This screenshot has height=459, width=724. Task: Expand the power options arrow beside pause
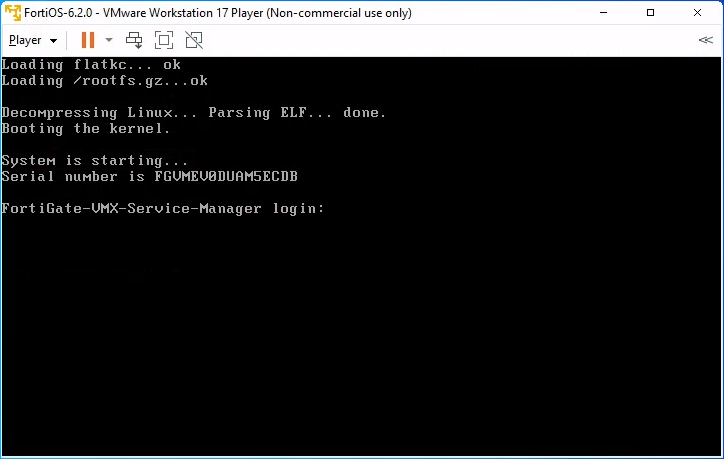pos(109,40)
